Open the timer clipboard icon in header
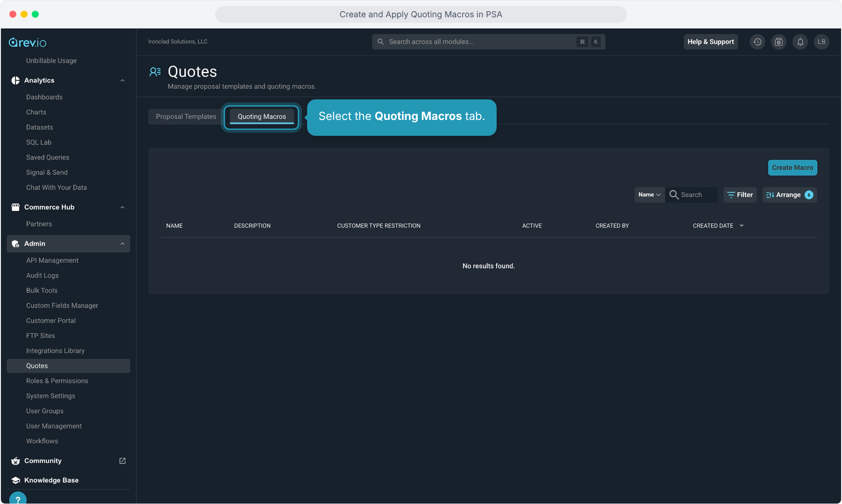 779,42
